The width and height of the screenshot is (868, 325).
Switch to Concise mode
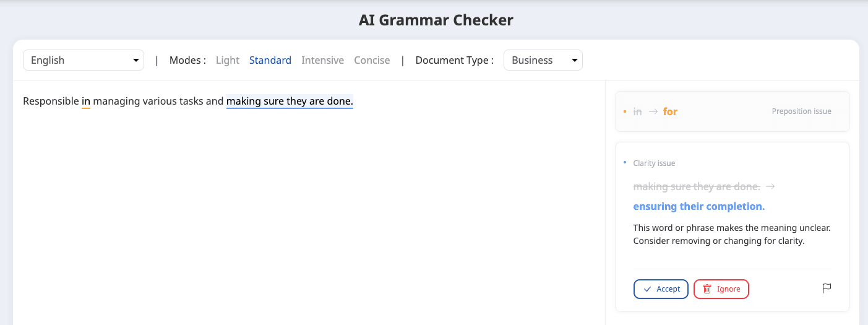coord(372,60)
